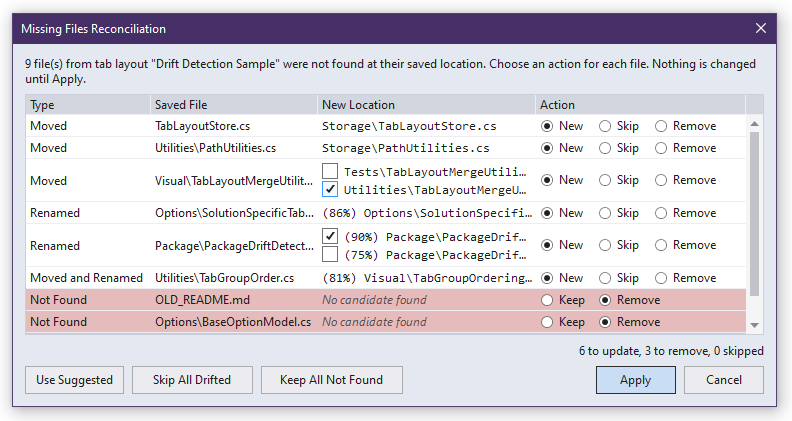Click Package\PackageDriftDetect saved file cell
Image resolution: width=792 pixels, height=421 pixels.
click(234, 246)
